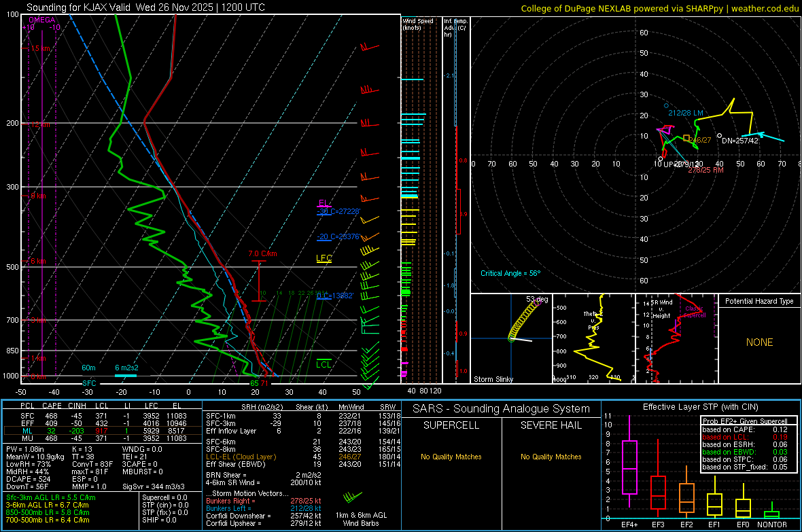
Task: Click the green LCL level label
Action: coord(324,364)
